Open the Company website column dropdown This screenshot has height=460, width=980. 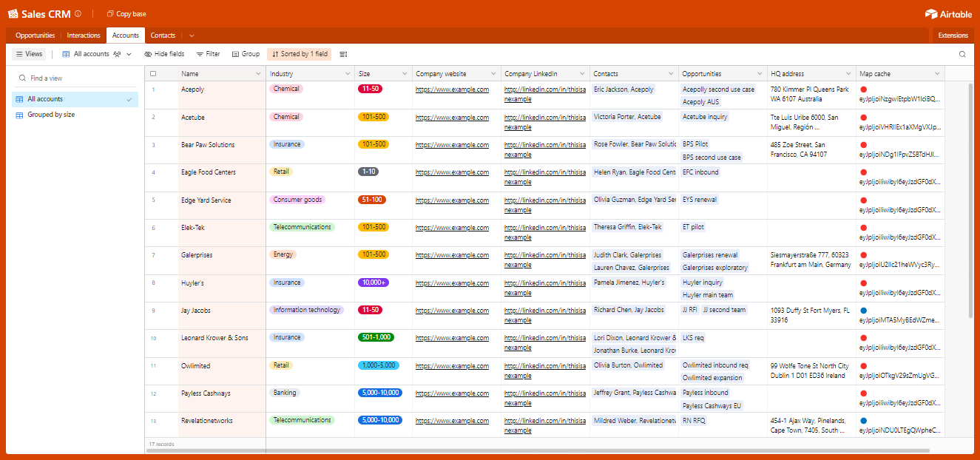pyautogui.click(x=493, y=74)
